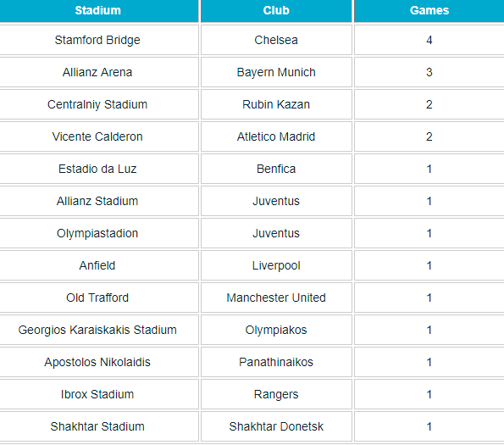This screenshot has width=504, height=445.
Task: Click the Georgios Karaiskakis Stadium cell
Action: coord(99,330)
